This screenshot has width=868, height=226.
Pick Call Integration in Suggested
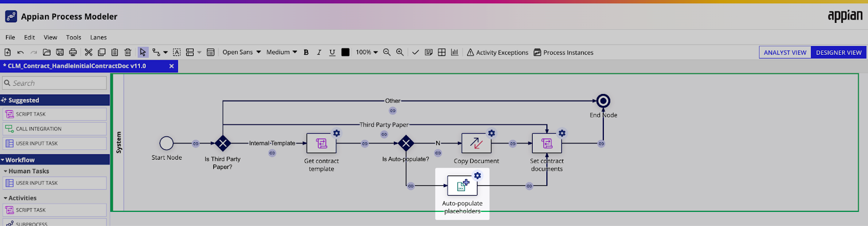[x=55, y=129]
